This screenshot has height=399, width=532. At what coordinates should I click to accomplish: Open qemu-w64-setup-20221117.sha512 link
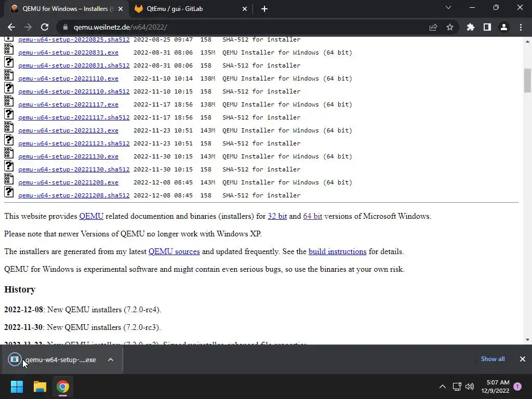[74, 117]
